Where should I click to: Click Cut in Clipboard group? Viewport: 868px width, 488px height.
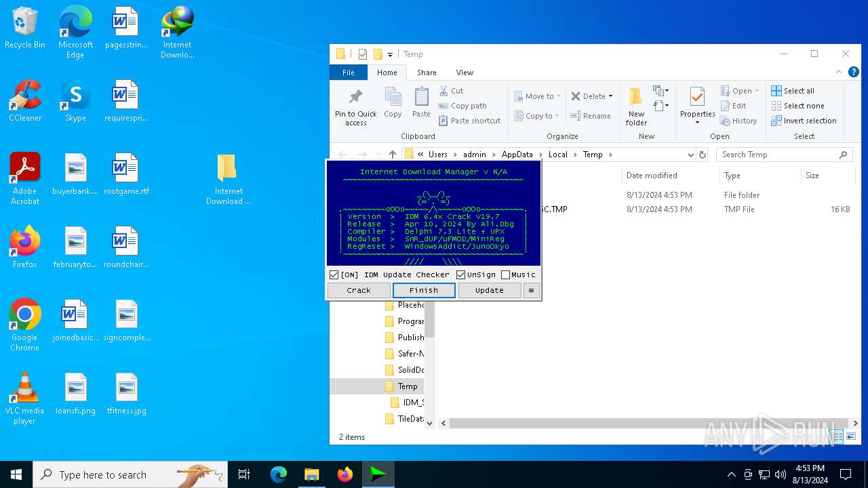pyautogui.click(x=452, y=91)
